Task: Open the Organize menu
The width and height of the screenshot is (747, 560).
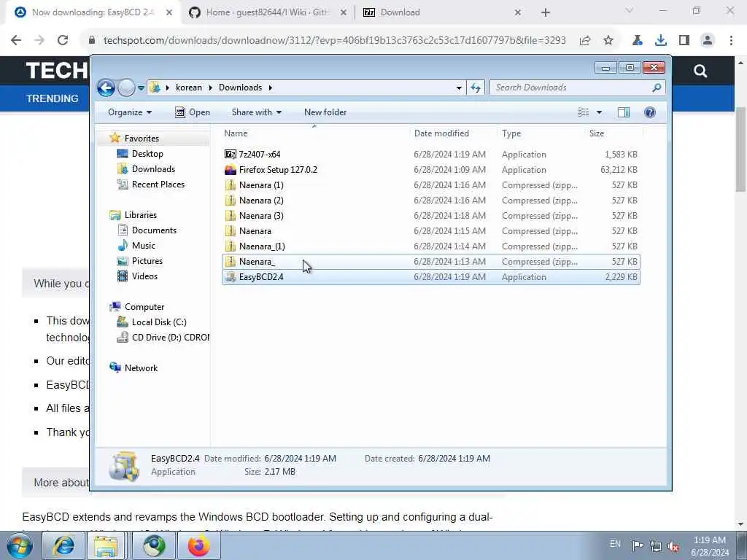Action: pos(130,112)
